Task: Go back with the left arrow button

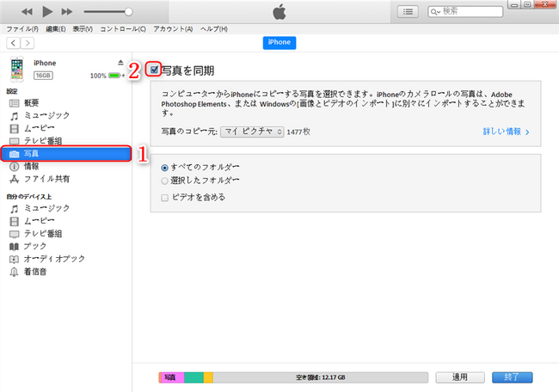Action: click(x=13, y=43)
